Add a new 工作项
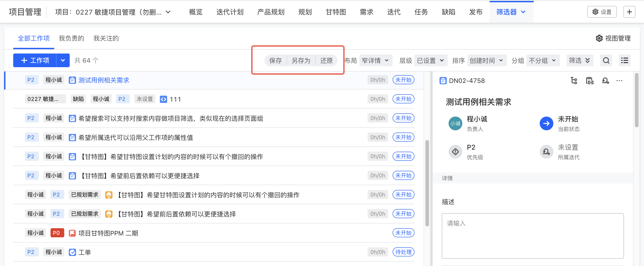The width and height of the screenshot is (644, 266). [35, 60]
